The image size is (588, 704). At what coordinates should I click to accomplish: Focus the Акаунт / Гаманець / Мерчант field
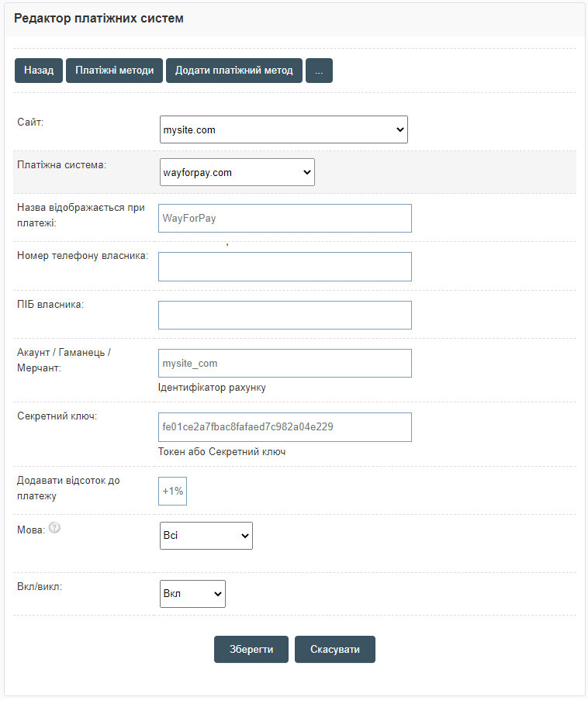(285, 363)
